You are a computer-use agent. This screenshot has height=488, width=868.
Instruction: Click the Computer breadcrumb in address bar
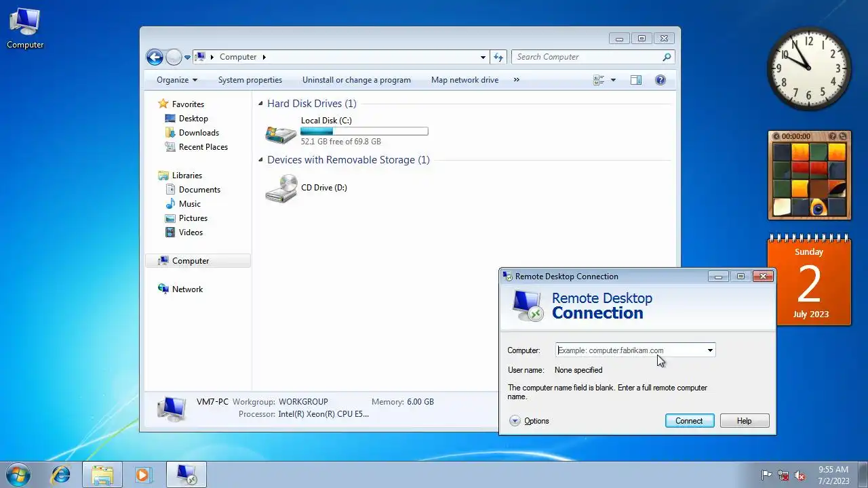[x=238, y=57]
